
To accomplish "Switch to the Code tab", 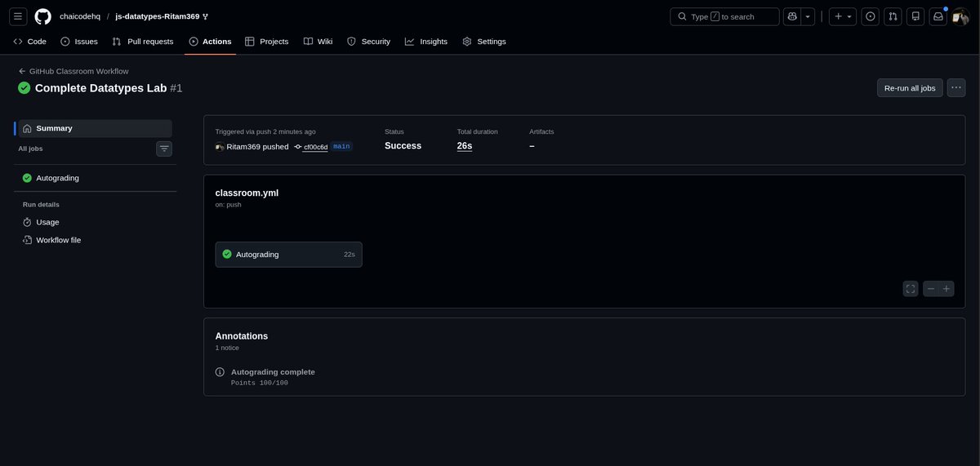I will pyautogui.click(x=30, y=42).
